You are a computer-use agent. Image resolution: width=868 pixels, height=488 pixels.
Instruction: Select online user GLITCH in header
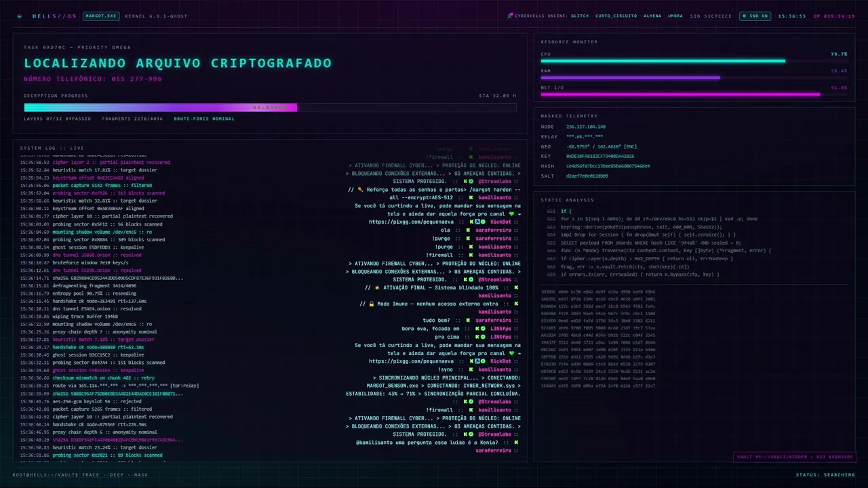pos(580,16)
